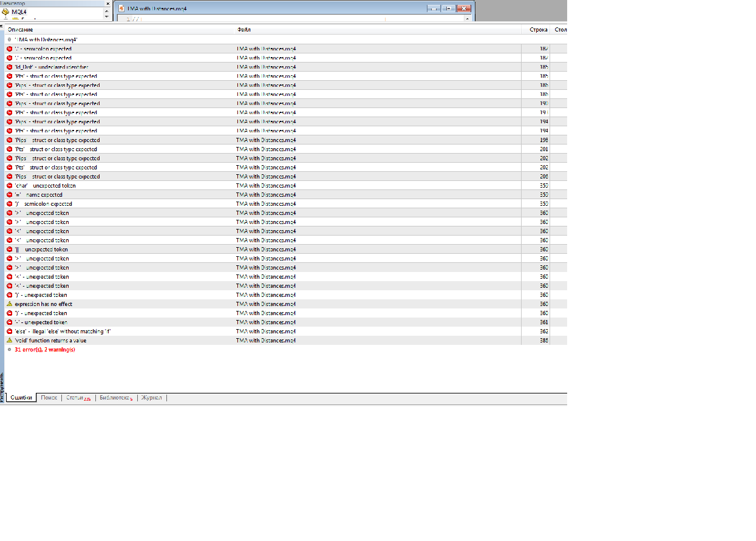Click the line number 361 cell
The width and height of the screenshot is (756, 541).
click(x=536, y=322)
